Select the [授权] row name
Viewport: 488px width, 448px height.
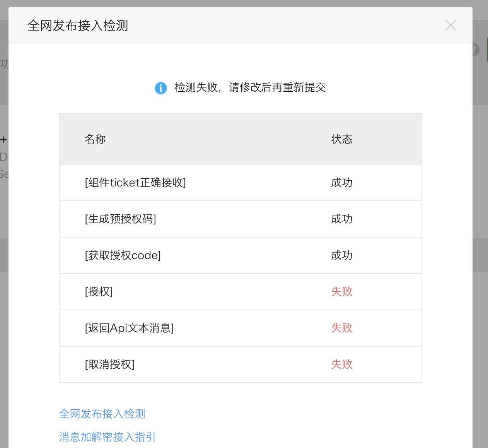[x=99, y=292]
